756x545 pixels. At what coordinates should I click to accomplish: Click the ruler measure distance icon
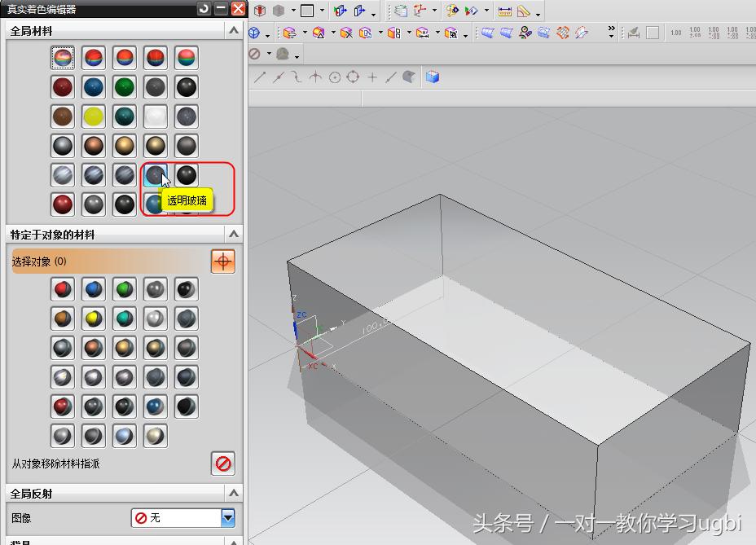point(505,11)
